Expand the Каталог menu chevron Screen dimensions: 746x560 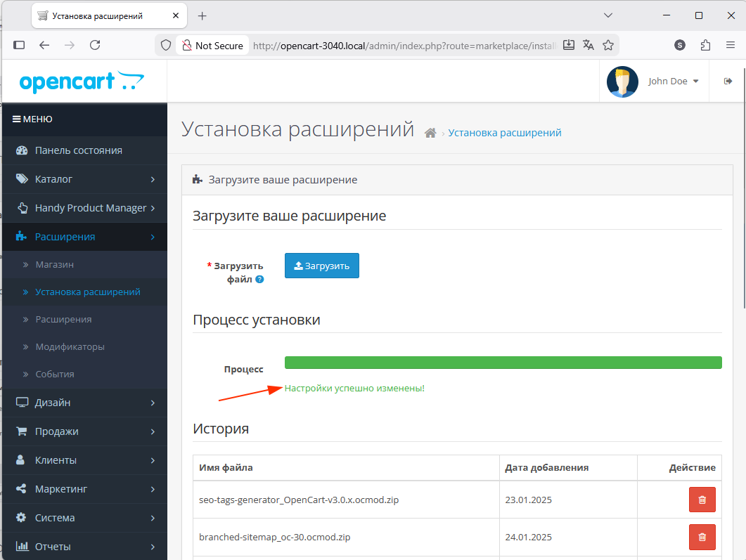(x=153, y=179)
